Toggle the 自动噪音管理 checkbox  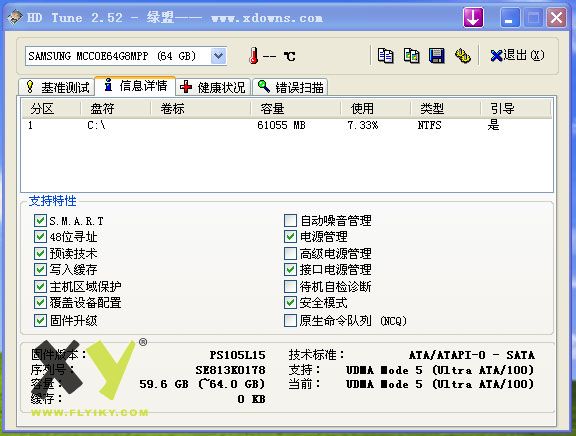tap(290, 220)
